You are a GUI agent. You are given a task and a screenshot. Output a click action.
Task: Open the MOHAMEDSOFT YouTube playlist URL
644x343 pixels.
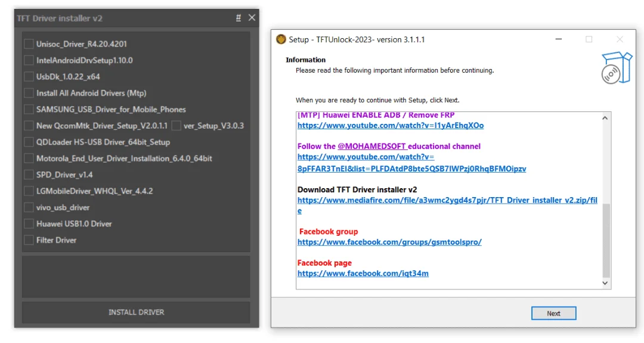tap(411, 163)
